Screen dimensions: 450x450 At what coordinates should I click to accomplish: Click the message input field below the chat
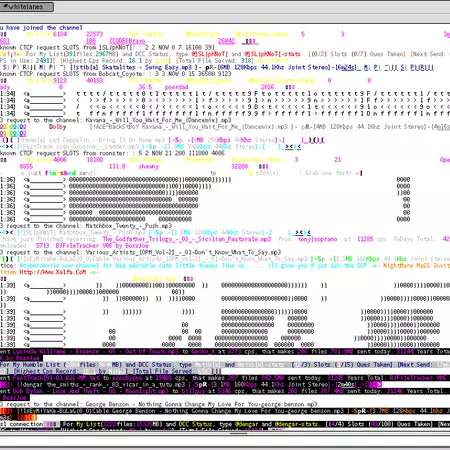225,441
